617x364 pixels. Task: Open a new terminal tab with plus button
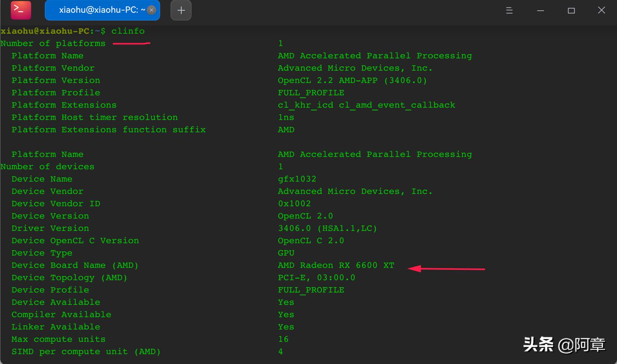pyautogui.click(x=181, y=10)
